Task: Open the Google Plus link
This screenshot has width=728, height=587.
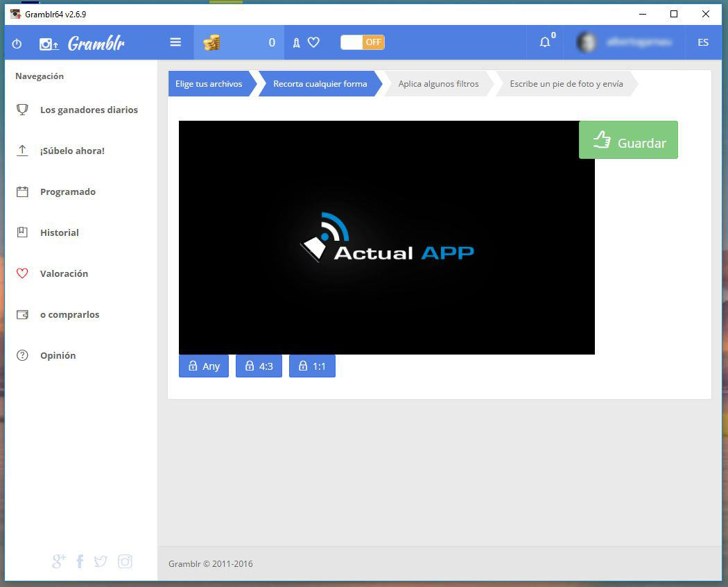Action: [x=58, y=561]
